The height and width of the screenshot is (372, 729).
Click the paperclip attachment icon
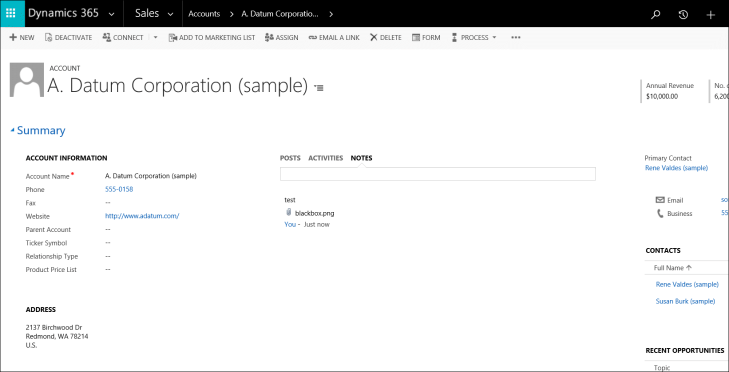pyautogui.click(x=288, y=213)
